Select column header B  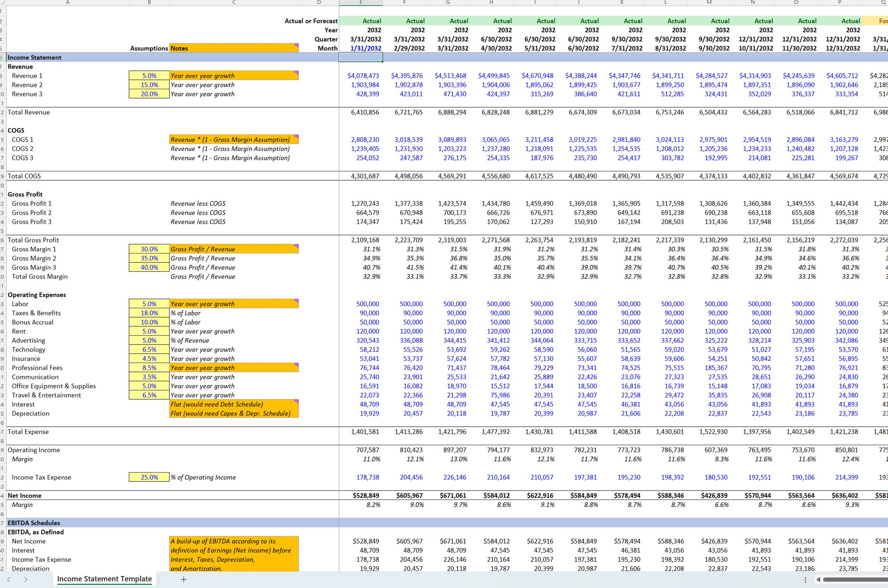click(x=149, y=2)
